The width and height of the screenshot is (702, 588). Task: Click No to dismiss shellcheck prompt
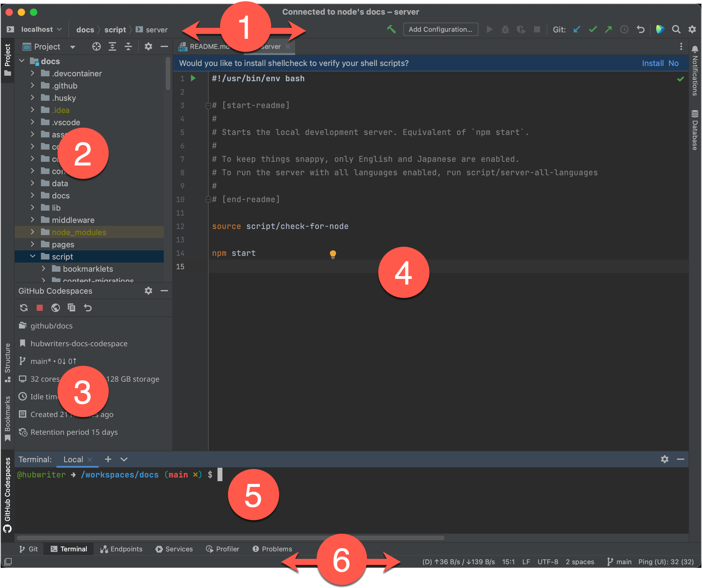tap(674, 63)
